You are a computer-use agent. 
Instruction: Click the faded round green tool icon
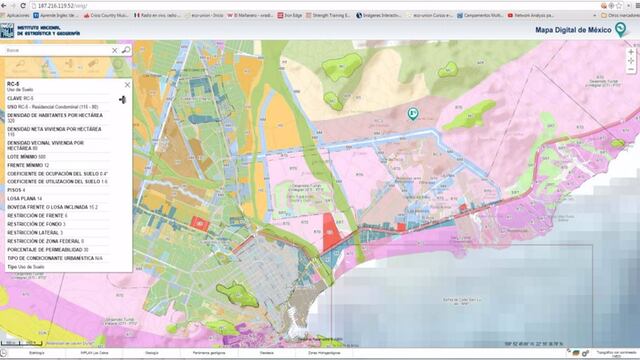(x=118, y=64)
